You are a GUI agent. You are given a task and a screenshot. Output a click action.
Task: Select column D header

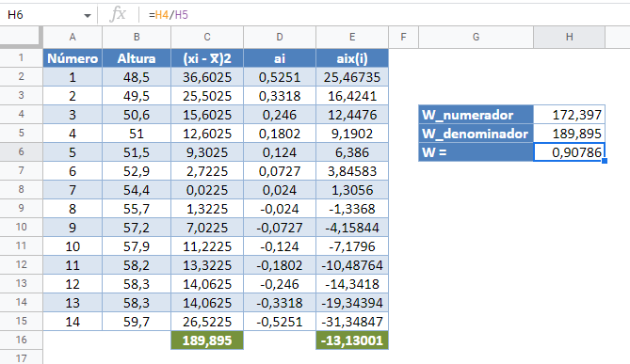280,38
